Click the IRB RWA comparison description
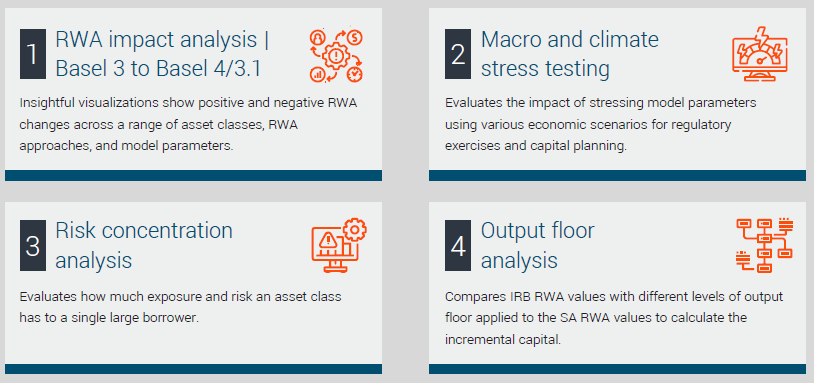 coord(614,318)
